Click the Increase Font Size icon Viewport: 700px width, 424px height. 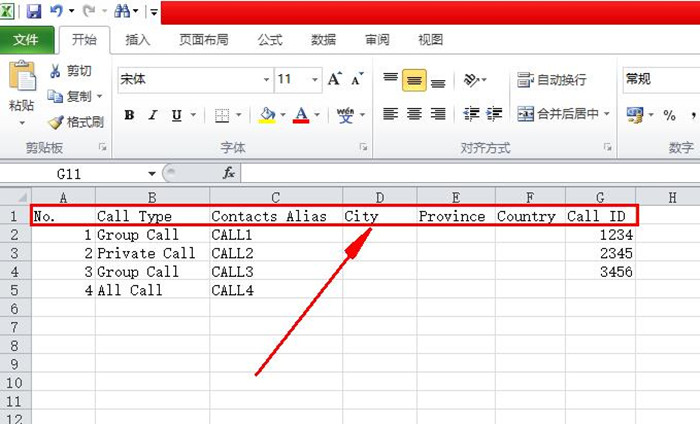point(334,79)
